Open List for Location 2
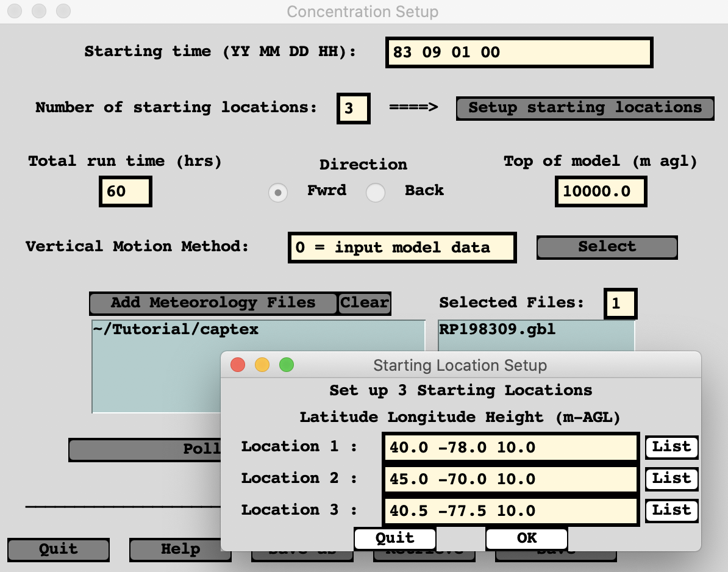The height and width of the screenshot is (572, 728). [671, 479]
